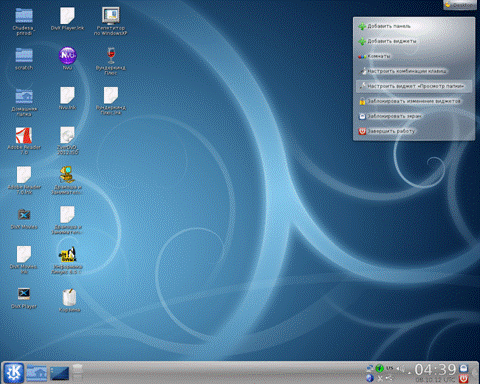Screen dimensions: 480x384
Task: Select Комнаты in the desktop menu
Action: coord(414,56)
